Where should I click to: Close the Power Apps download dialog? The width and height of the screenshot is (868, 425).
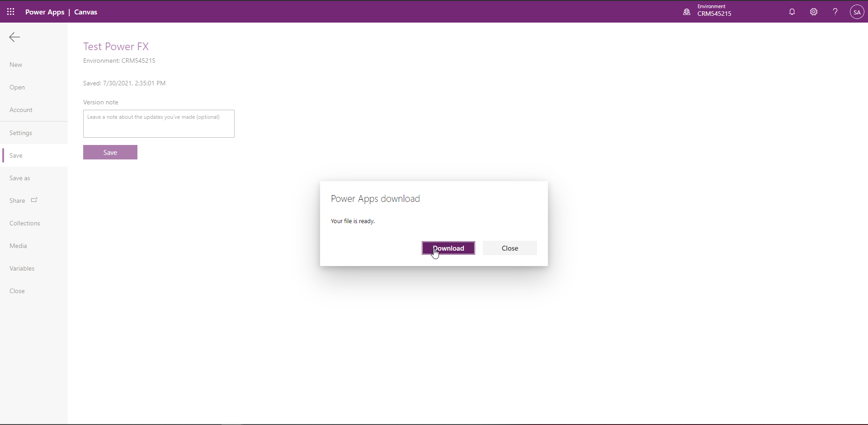click(x=509, y=248)
